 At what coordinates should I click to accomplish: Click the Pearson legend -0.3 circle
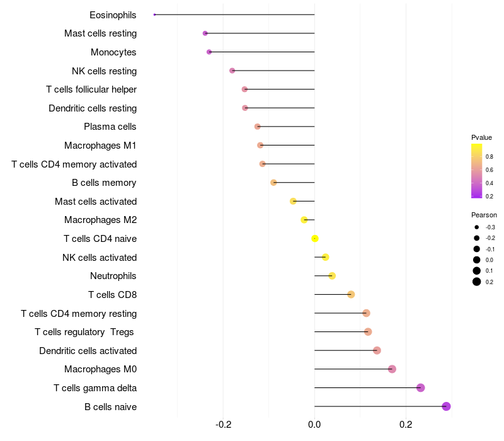[476, 227]
